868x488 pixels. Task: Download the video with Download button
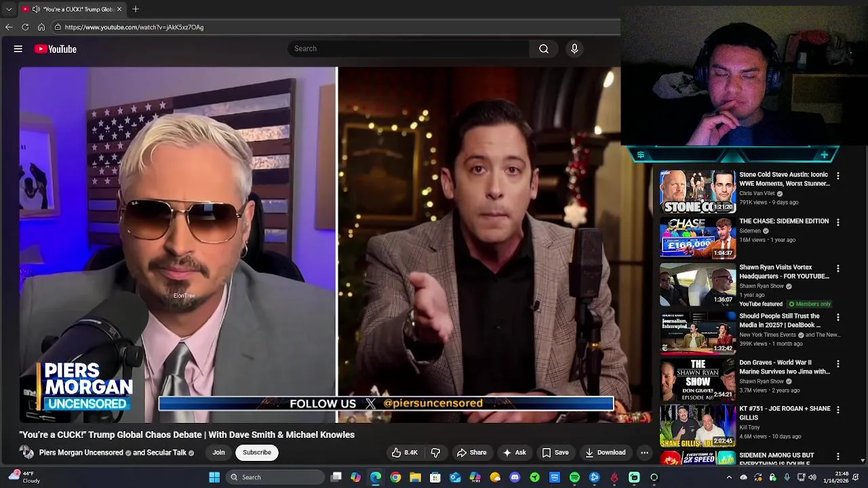605,453
